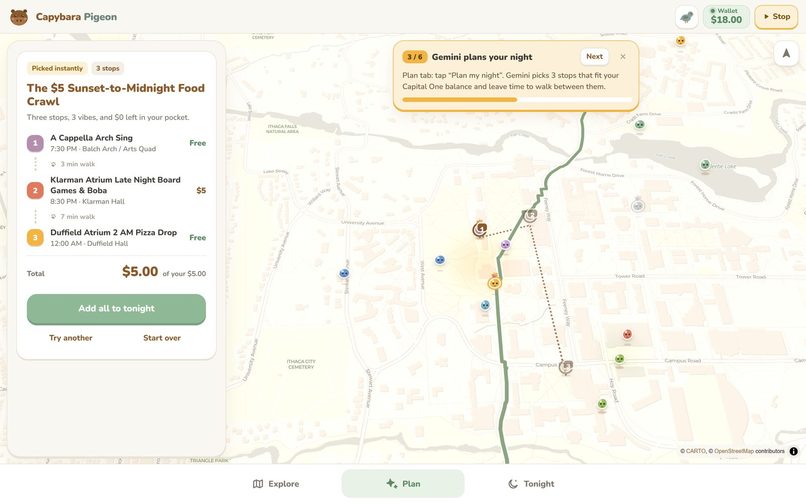Click 12:00 AM · Duffield Hall text

click(89, 243)
